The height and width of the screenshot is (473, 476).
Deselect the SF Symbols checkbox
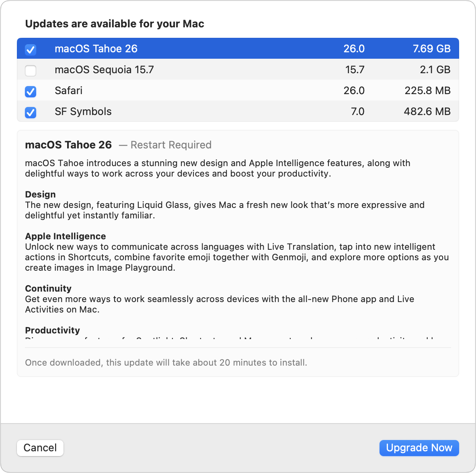coord(31,112)
